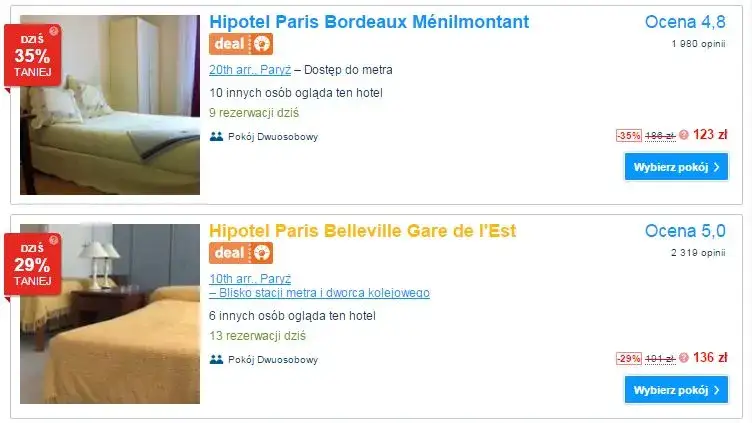The height and width of the screenshot is (423, 752).
Task: Click the two-person icon for the second Pokój Dwuosobowy
Action: pyautogui.click(x=216, y=359)
